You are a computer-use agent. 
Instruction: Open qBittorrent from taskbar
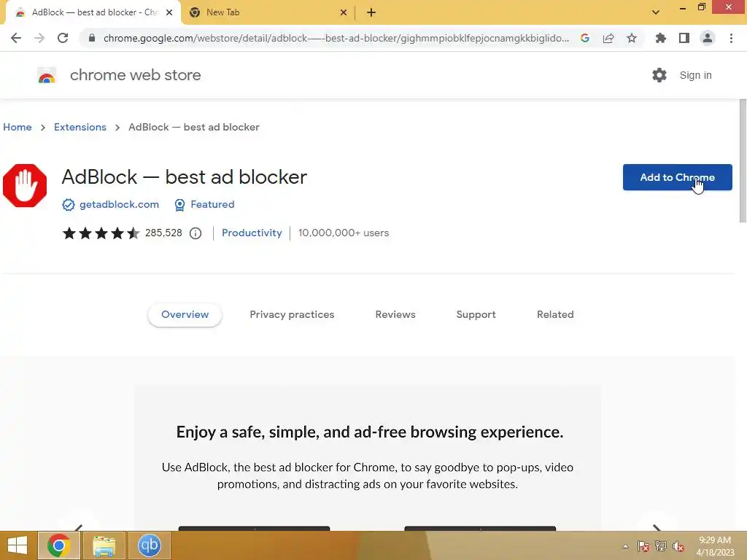(149, 545)
